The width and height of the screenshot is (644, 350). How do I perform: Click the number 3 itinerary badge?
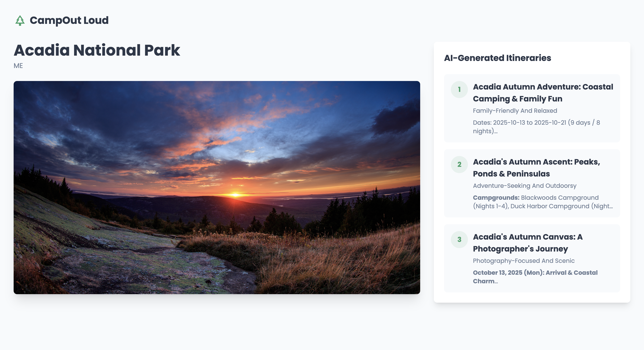(459, 239)
